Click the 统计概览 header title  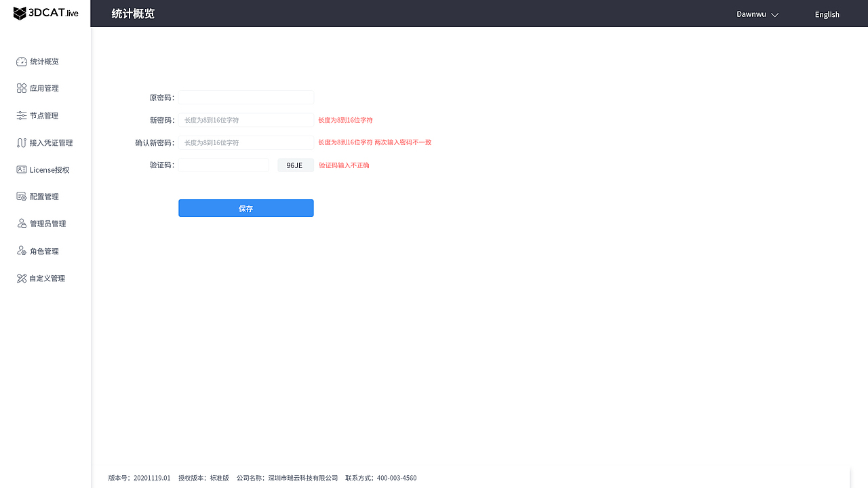133,14
